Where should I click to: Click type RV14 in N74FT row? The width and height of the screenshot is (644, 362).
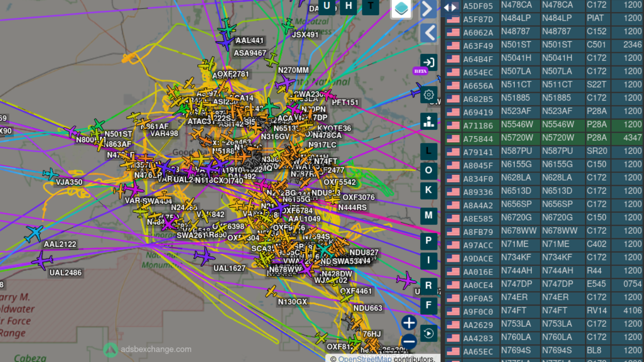(597, 311)
